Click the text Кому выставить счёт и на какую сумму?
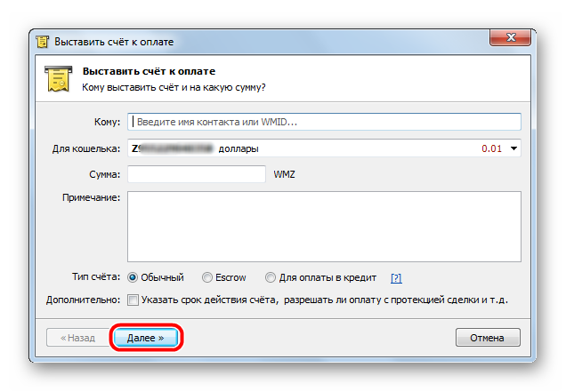Viewport: 566px width, 392px height. click(x=174, y=87)
